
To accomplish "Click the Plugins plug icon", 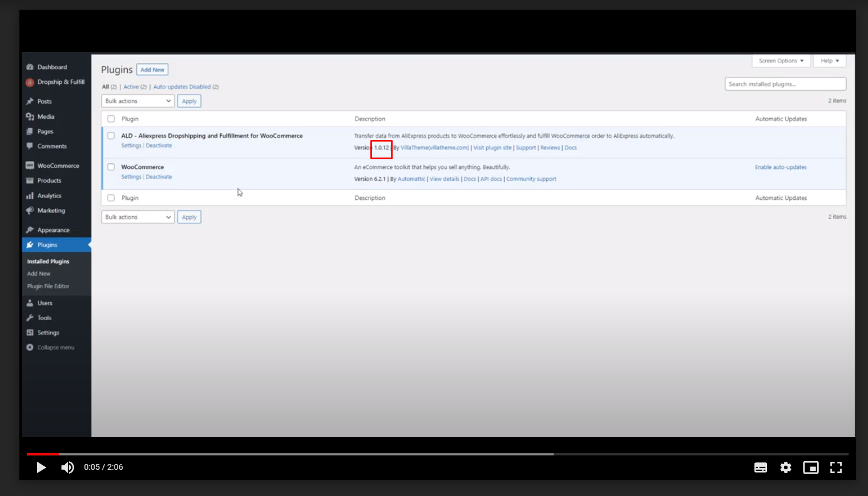I will [x=30, y=245].
